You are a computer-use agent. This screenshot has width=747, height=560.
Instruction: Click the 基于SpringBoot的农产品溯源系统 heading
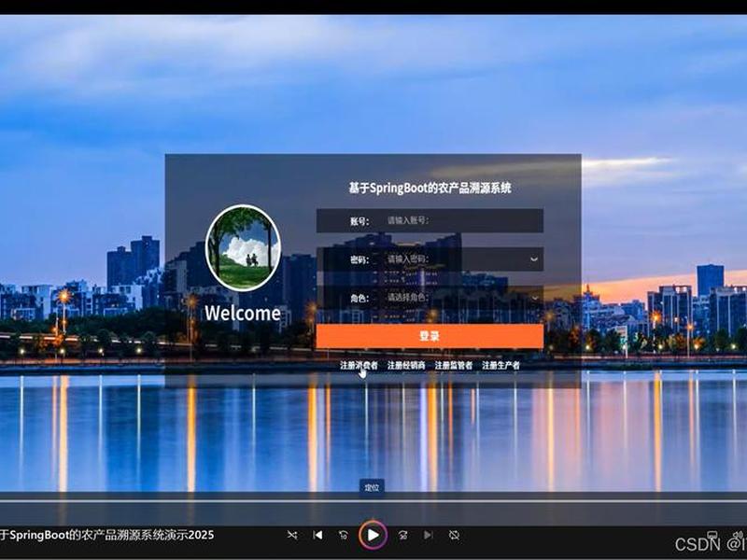(x=430, y=189)
